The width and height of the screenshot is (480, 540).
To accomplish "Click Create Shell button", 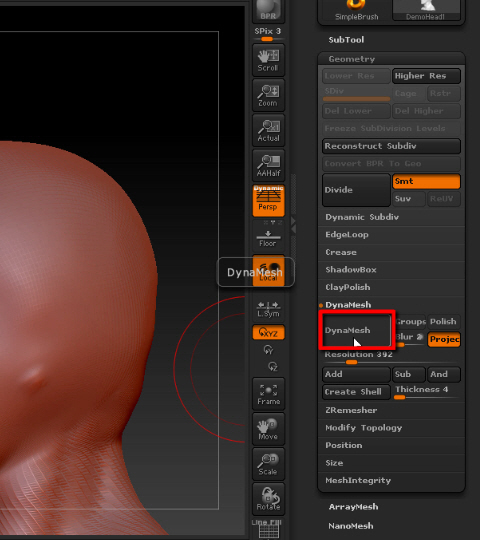I will pyautogui.click(x=356, y=392).
